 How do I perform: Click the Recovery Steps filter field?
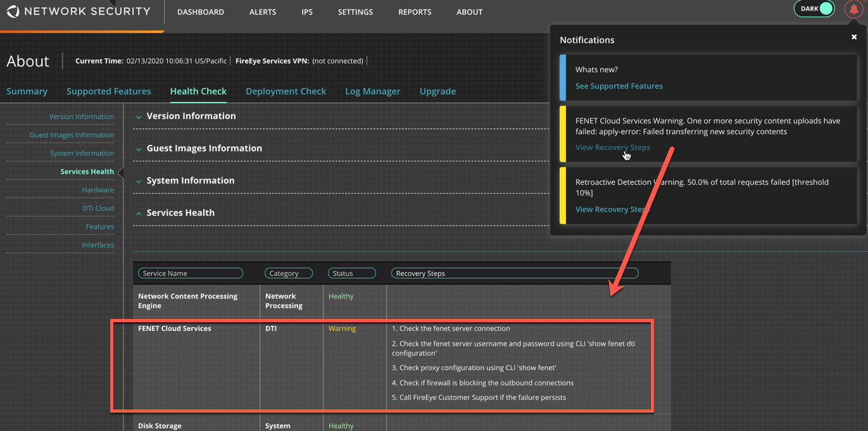(x=515, y=273)
